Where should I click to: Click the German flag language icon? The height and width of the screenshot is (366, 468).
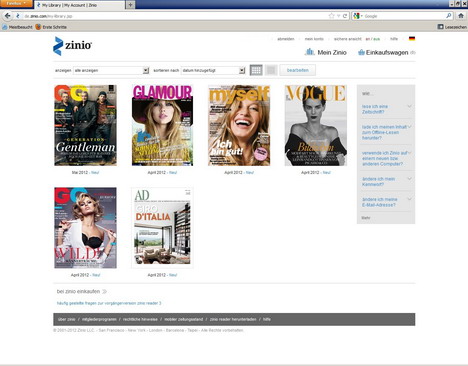pyautogui.click(x=412, y=39)
